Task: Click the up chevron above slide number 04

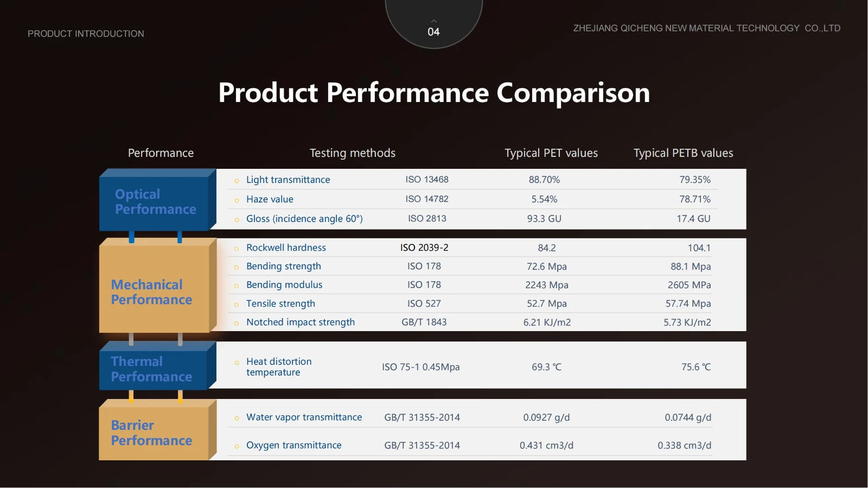Action: click(x=433, y=21)
